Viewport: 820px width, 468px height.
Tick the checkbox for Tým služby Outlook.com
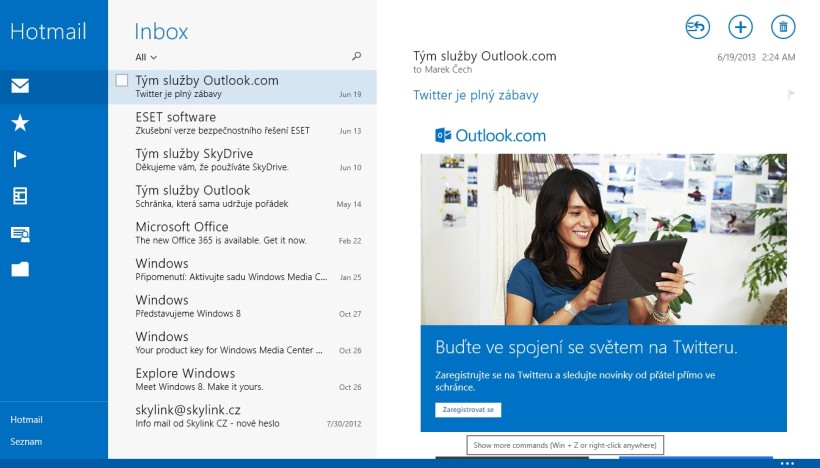[122, 80]
